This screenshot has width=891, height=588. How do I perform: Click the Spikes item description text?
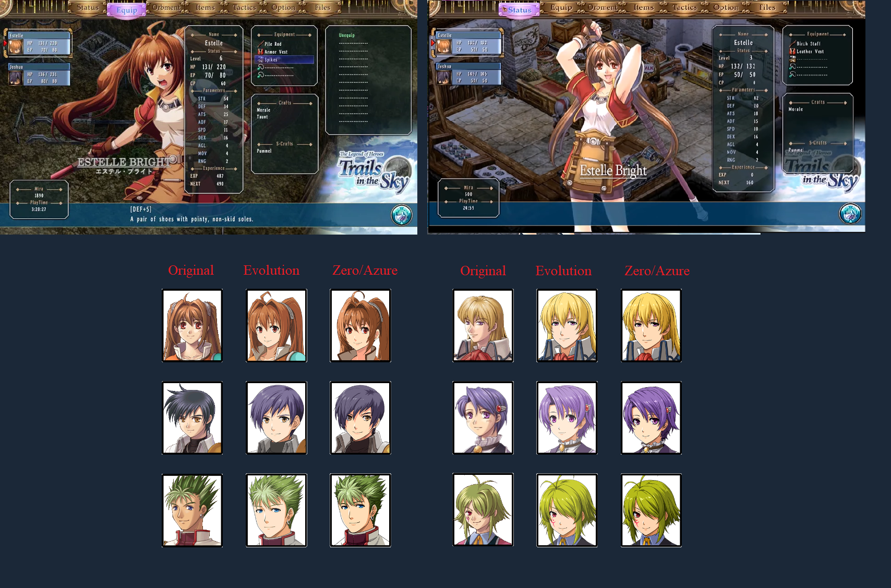tap(191, 219)
